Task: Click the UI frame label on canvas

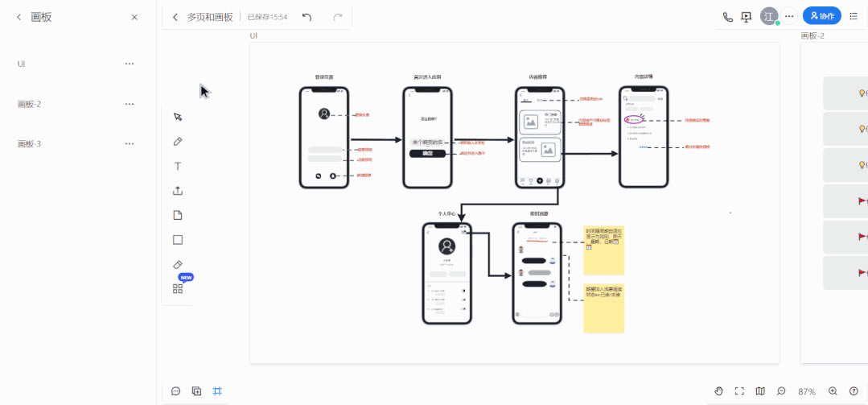Action: [x=253, y=36]
